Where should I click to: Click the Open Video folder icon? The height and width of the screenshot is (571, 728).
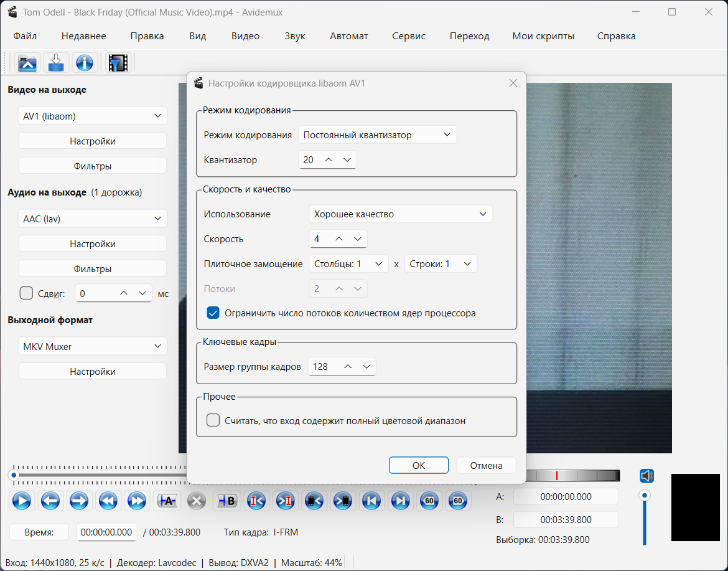point(28,63)
